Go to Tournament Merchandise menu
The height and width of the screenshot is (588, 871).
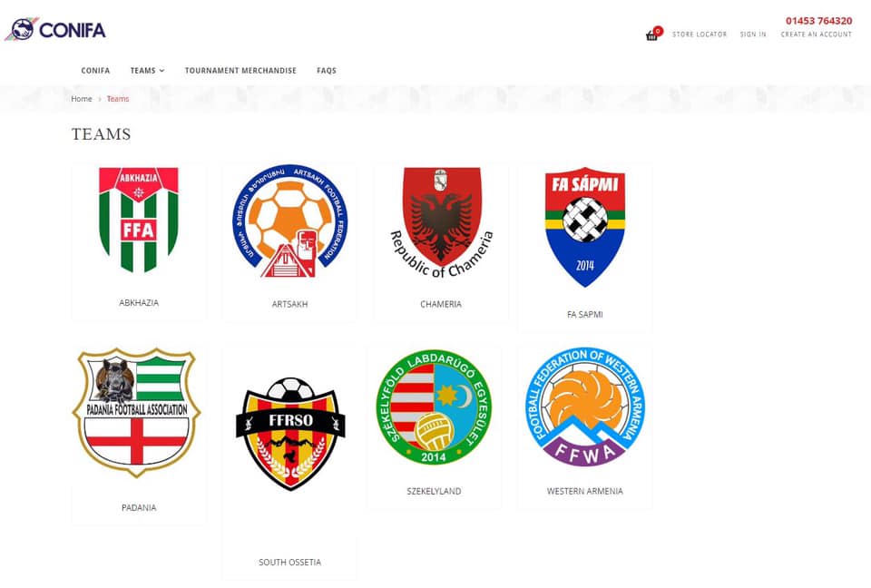point(240,71)
